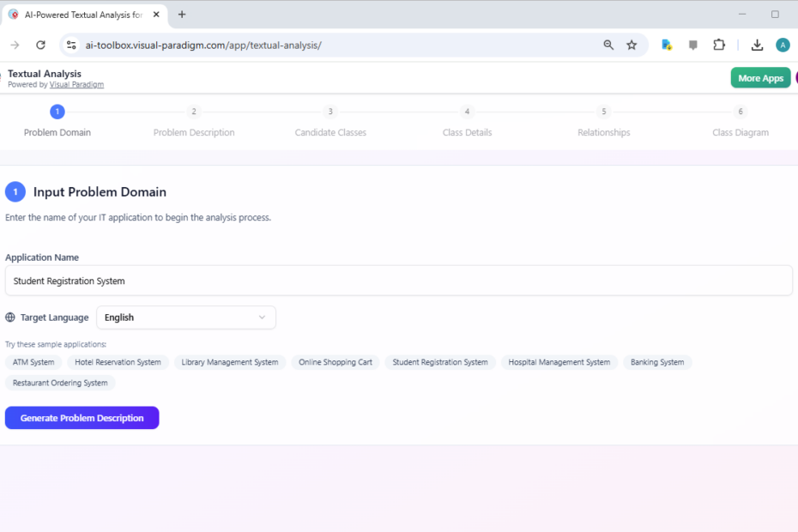Select the Online Shopping Cart sample

tap(335, 361)
